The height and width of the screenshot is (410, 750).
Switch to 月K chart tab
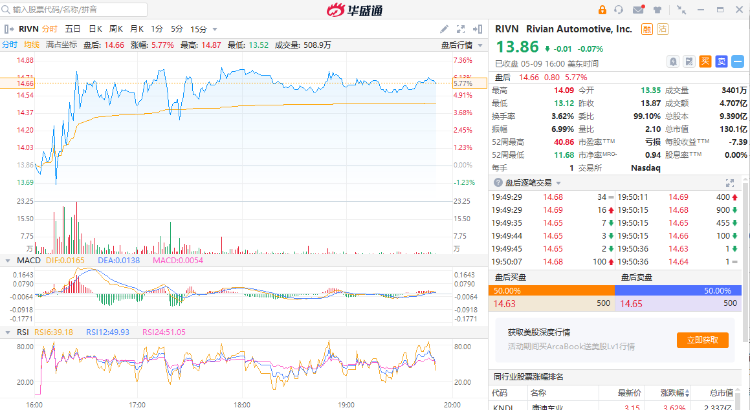137,29
